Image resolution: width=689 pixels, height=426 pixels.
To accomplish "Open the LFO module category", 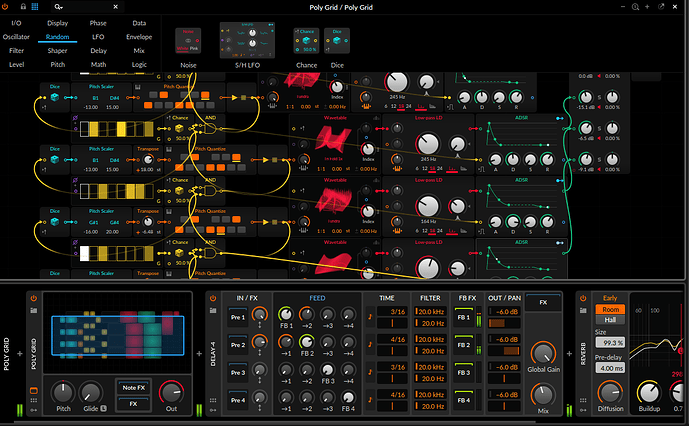I will coord(98,37).
